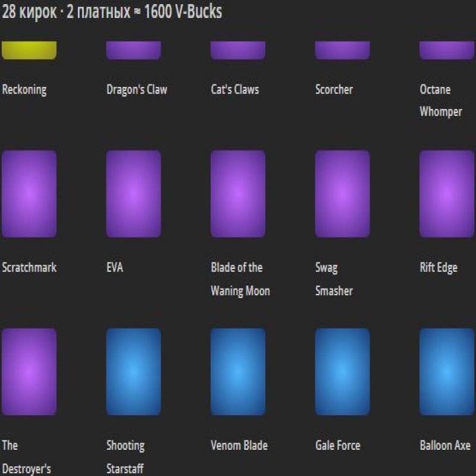This screenshot has height=476, width=476.
Task: Open the Venom Blade blue thumbnail
Action: 238,371
